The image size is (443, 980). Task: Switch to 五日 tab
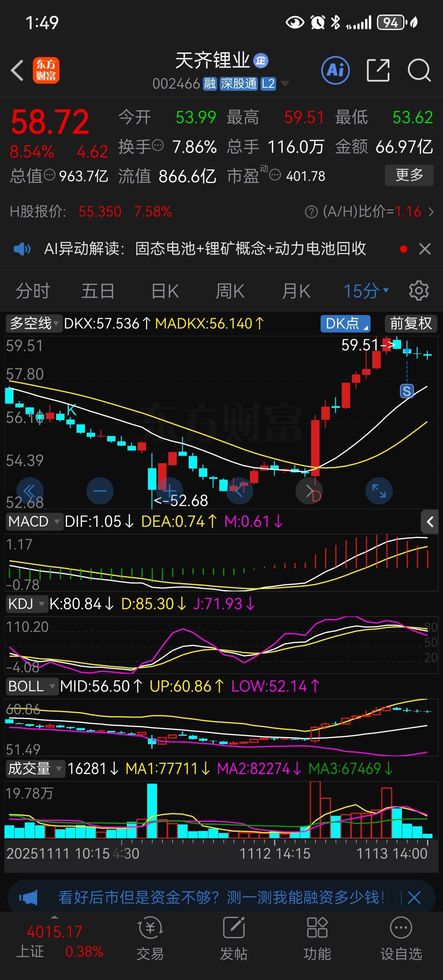98,291
